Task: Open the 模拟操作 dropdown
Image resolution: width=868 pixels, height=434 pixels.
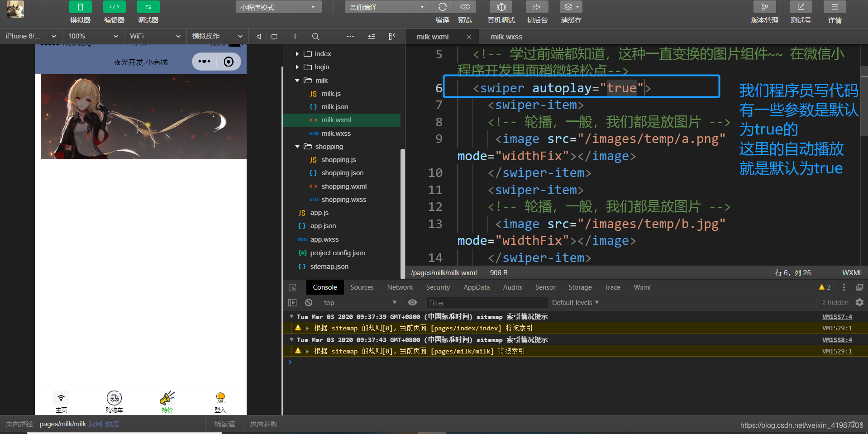Action: [217, 36]
